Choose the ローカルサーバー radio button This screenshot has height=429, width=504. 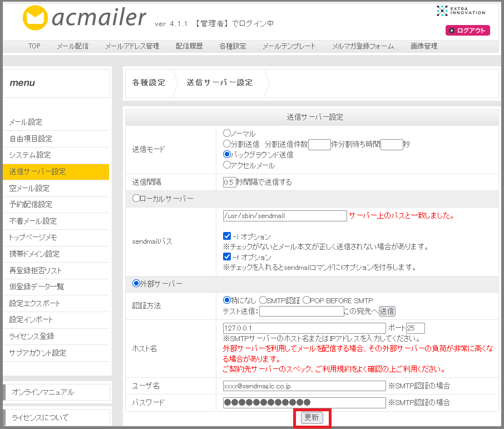(x=136, y=199)
